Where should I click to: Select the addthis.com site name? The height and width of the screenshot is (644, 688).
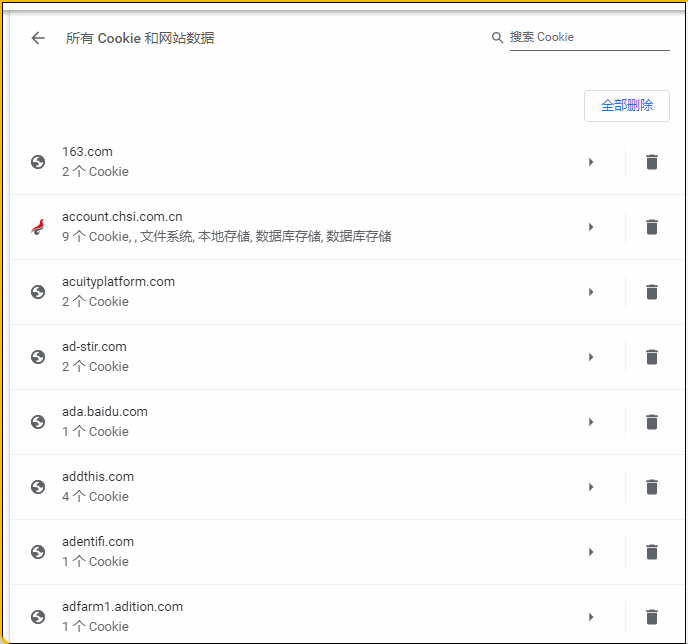(x=98, y=476)
